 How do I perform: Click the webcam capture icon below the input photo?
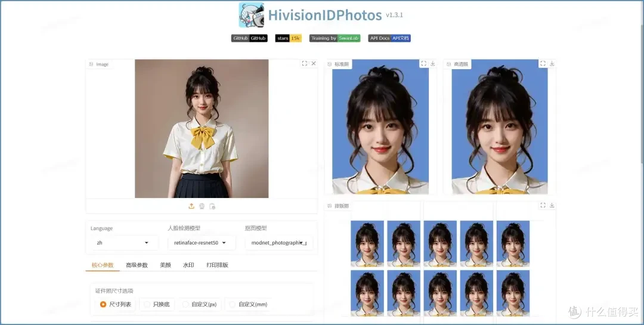point(202,206)
